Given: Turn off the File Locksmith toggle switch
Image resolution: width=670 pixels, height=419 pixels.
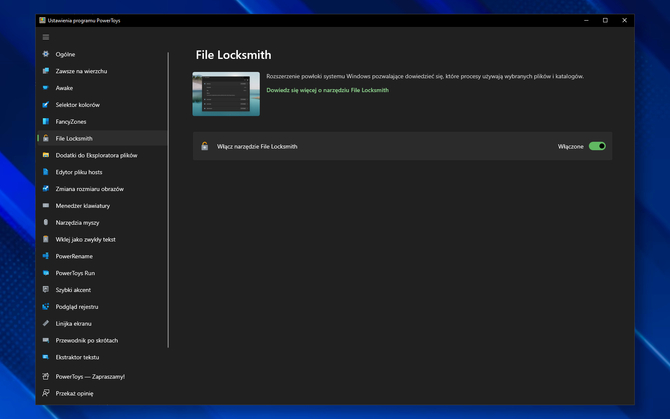Looking at the screenshot, I should point(597,146).
